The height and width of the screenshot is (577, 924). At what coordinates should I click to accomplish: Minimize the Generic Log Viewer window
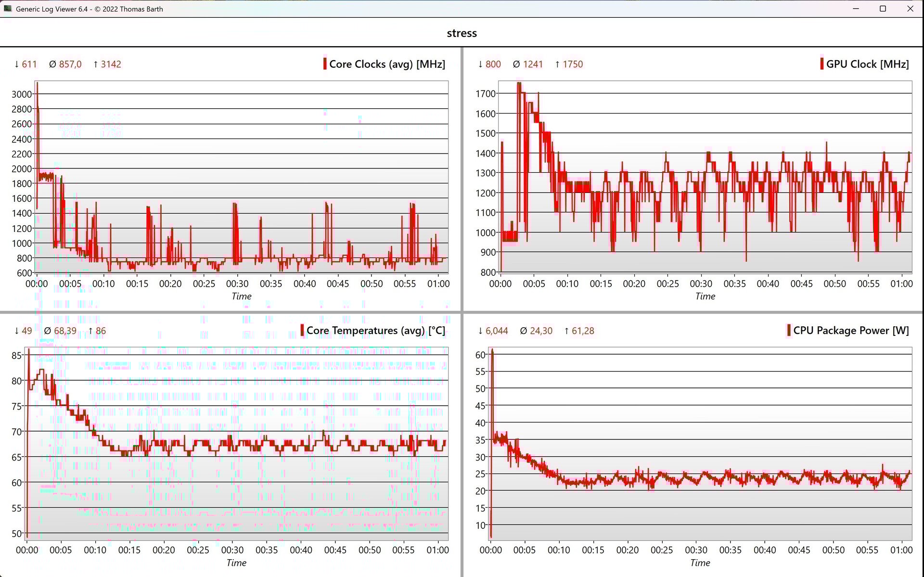click(856, 9)
